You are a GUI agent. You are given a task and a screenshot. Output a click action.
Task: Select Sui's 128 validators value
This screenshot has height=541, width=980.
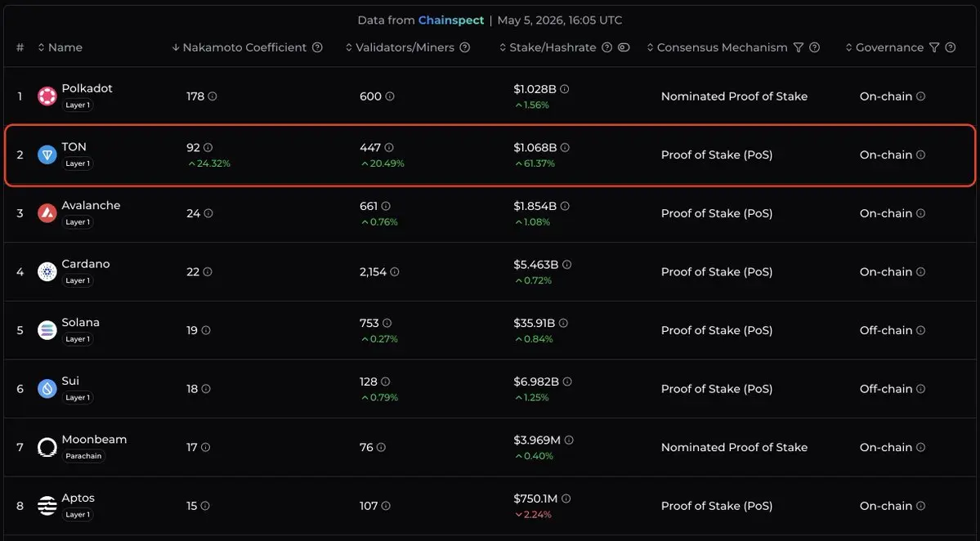pyautogui.click(x=369, y=381)
